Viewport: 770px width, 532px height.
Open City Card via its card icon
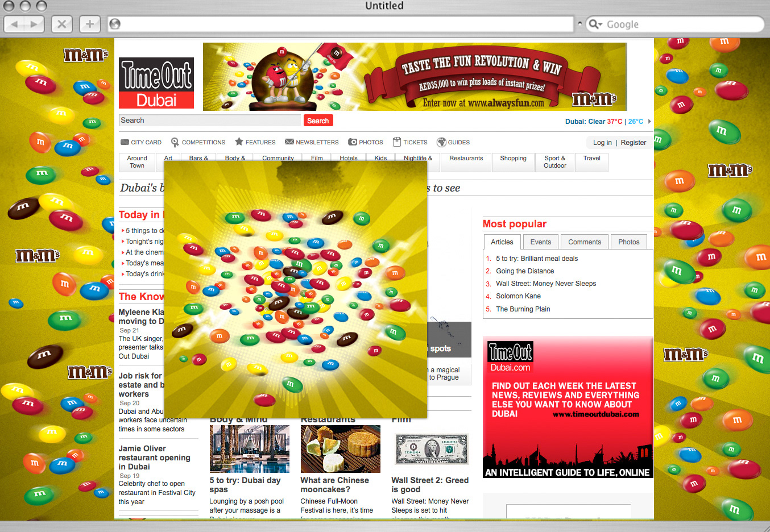pos(125,142)
